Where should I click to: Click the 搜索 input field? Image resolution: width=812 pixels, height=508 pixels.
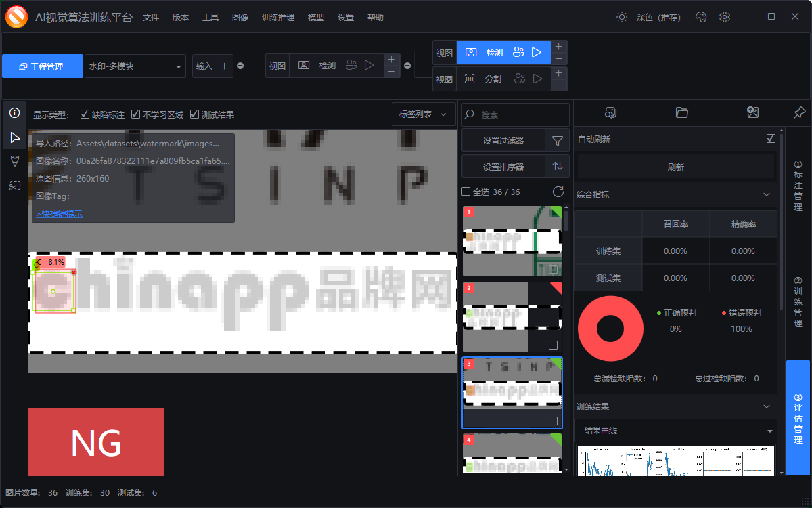[515, 115]
